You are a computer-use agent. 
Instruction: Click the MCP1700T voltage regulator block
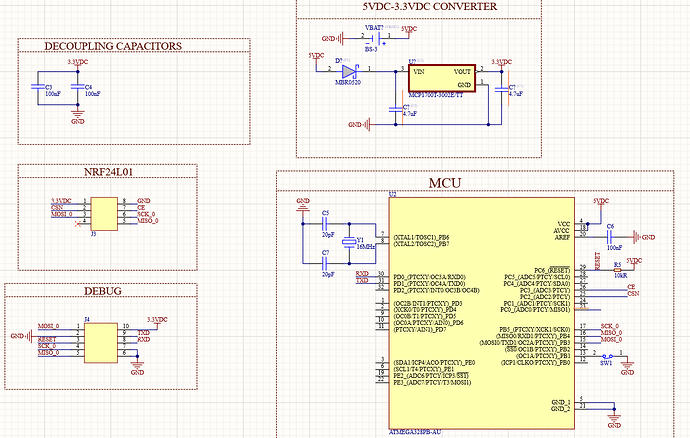click(442, 78)
